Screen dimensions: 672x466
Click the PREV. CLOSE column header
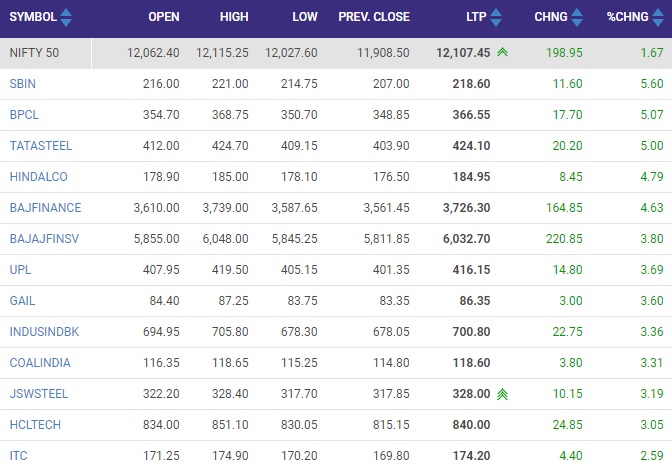coord(374,17)
